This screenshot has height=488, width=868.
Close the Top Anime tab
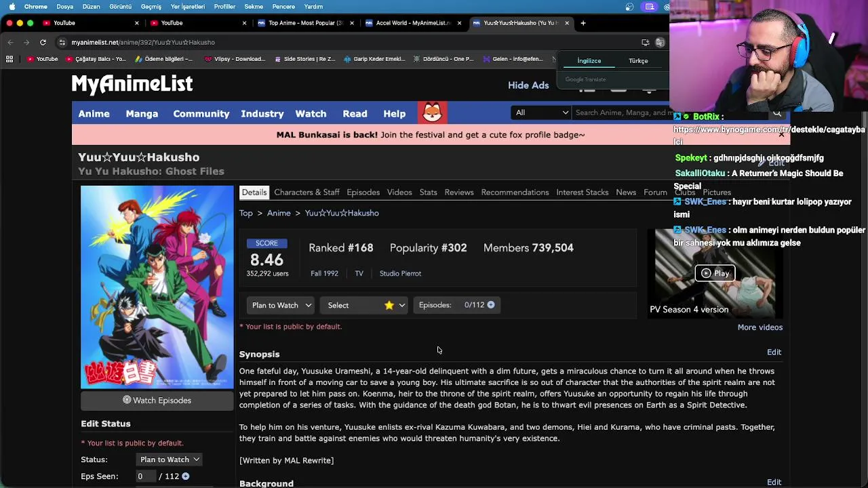click(352, 23)
